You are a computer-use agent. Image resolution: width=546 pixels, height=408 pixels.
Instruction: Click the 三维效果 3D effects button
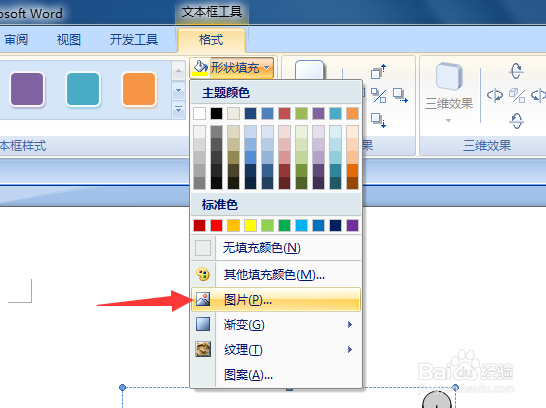coord(449,86)
